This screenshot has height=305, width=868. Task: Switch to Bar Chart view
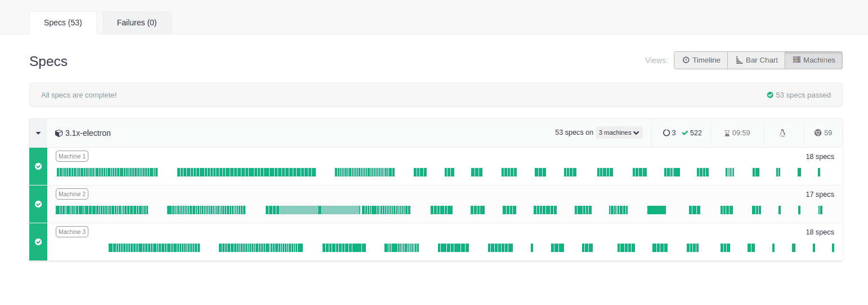pos(756,60)
